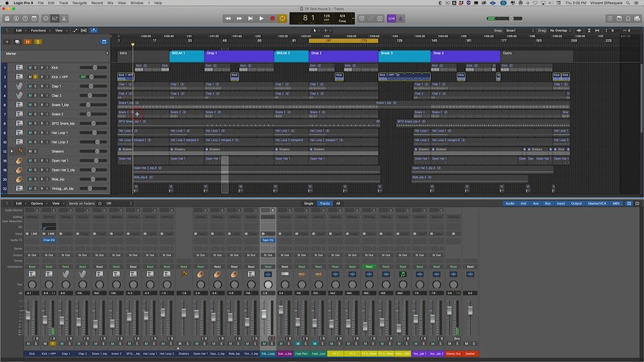Select the Drop 3 arrangement marker

click(x=466, y=56)
